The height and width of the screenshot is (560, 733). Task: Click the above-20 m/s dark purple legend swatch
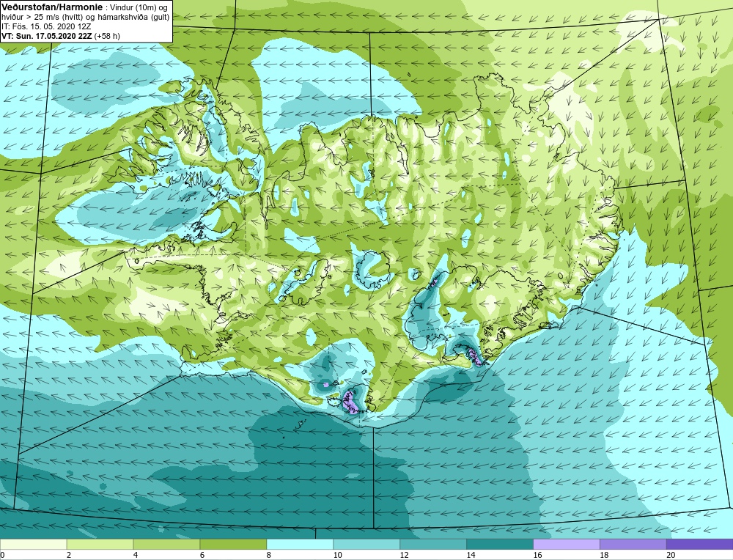[700, 544]
